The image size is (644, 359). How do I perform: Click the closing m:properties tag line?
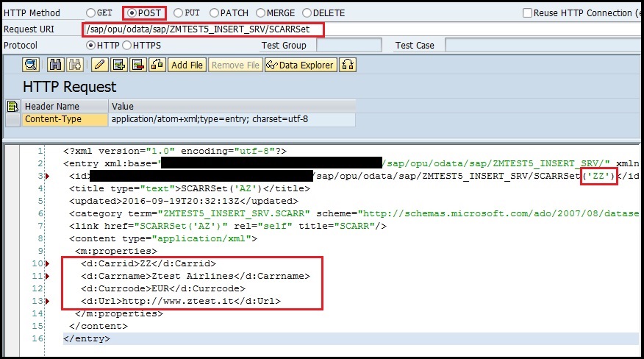click(119, 313)
